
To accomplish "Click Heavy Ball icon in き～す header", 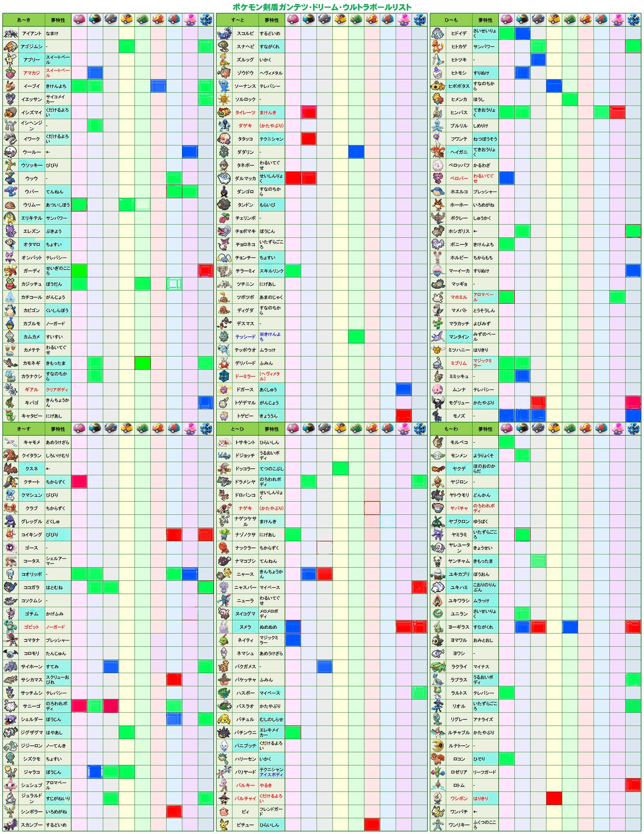I will coord(111,429).
